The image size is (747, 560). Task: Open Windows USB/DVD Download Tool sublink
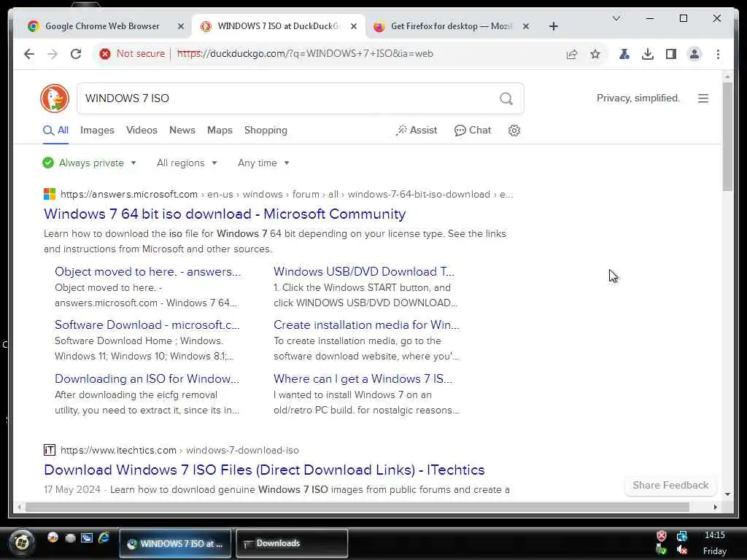[364, 271]
